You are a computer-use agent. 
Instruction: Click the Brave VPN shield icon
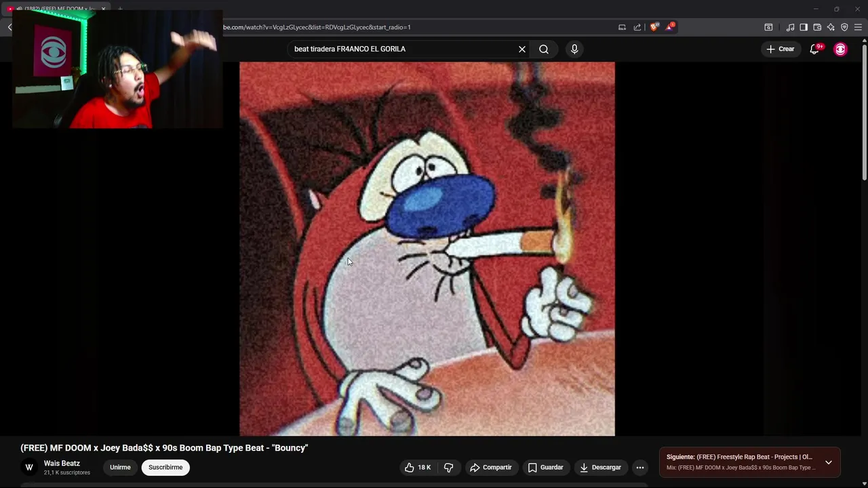pos(844,27)
